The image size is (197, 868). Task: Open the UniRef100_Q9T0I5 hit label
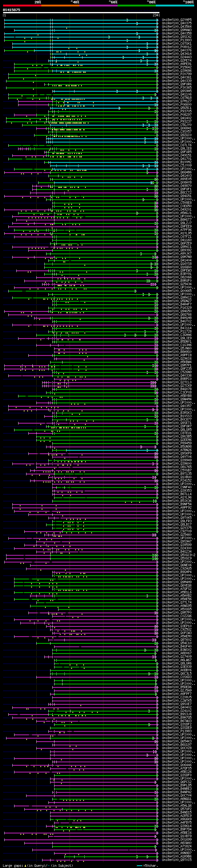(x=176, y=860)
